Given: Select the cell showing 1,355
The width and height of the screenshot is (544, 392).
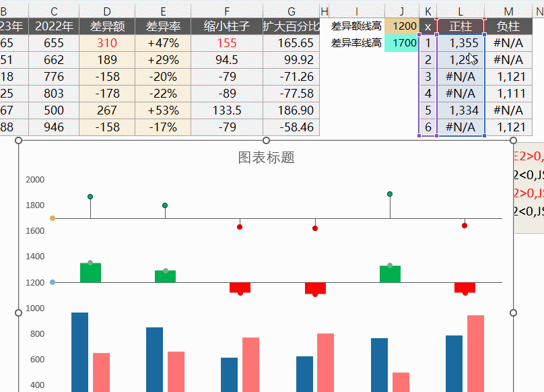Looking at the screenshot, I should tap(461, 43).
